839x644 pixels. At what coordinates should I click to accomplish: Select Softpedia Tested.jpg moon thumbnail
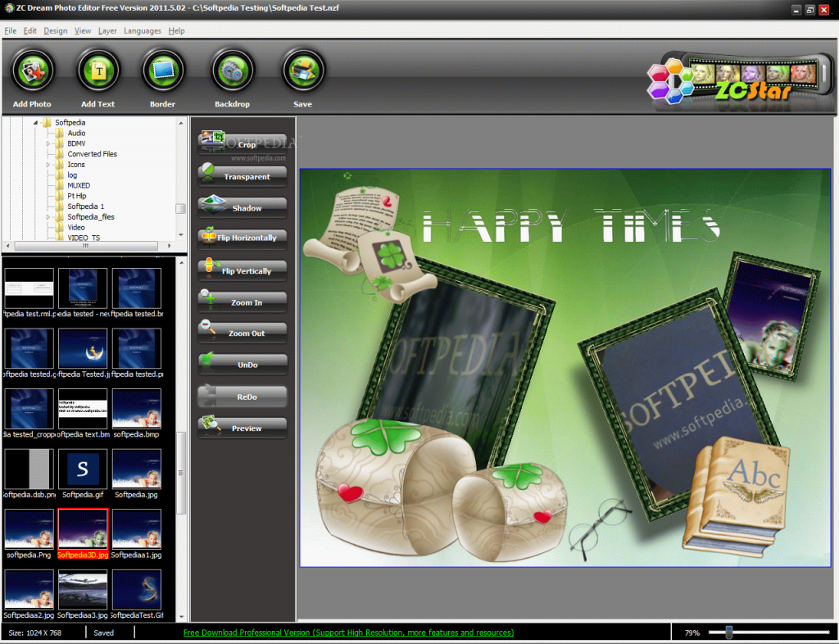pyautogui.click(x=83, y=353)
